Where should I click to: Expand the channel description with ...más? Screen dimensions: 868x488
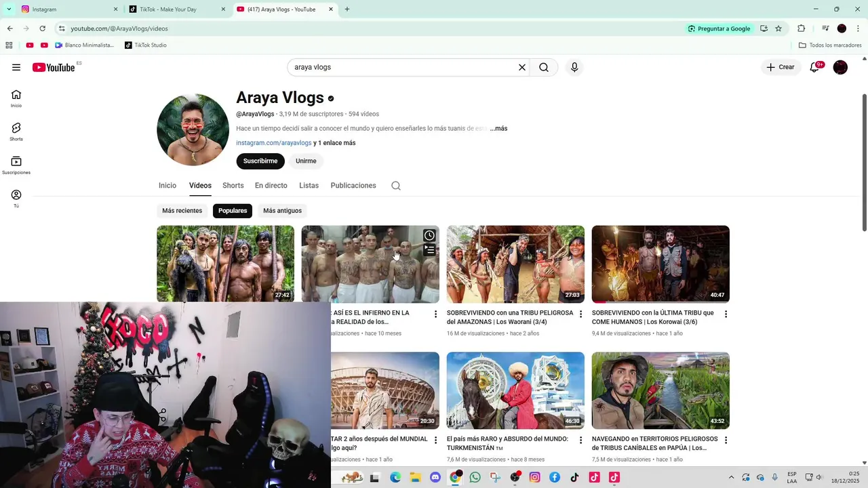tap(498, 129)
